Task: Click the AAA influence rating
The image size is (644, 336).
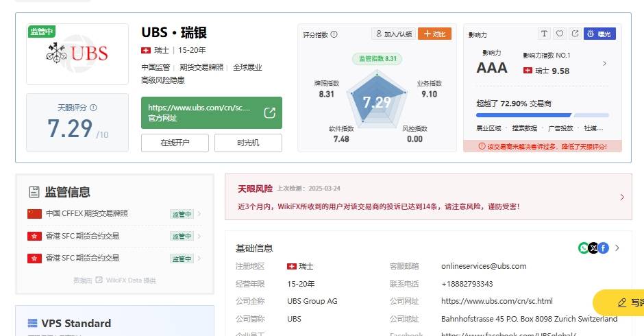Action: [x=492, y=68]
